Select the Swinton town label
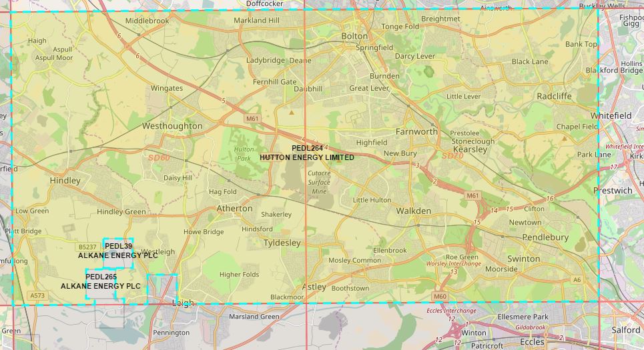 [x=524, y=259]
